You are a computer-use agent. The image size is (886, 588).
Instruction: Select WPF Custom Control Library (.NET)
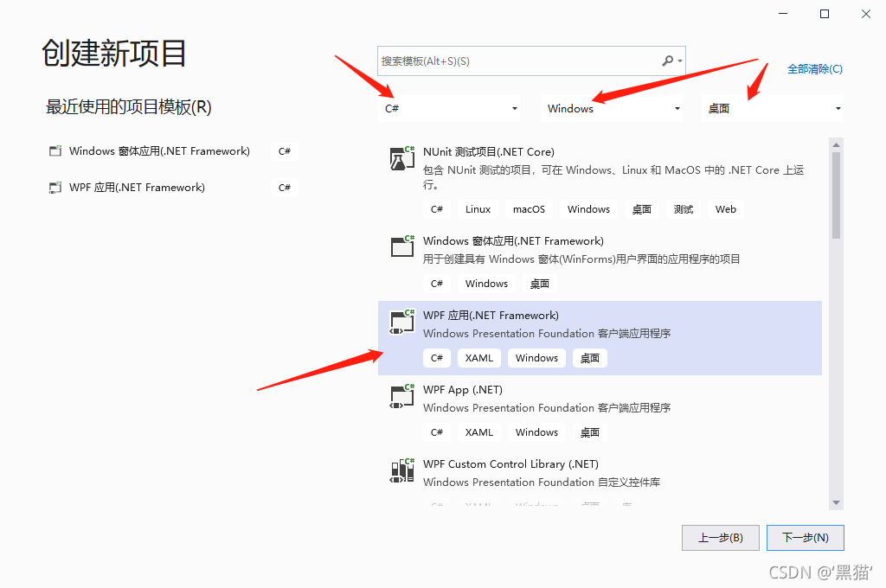[x=600, y=479]
